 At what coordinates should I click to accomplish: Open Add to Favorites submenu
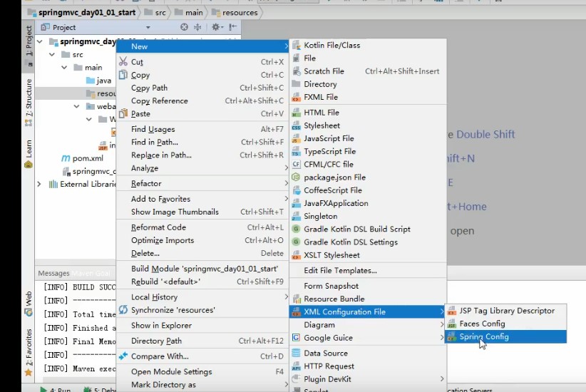202,199
